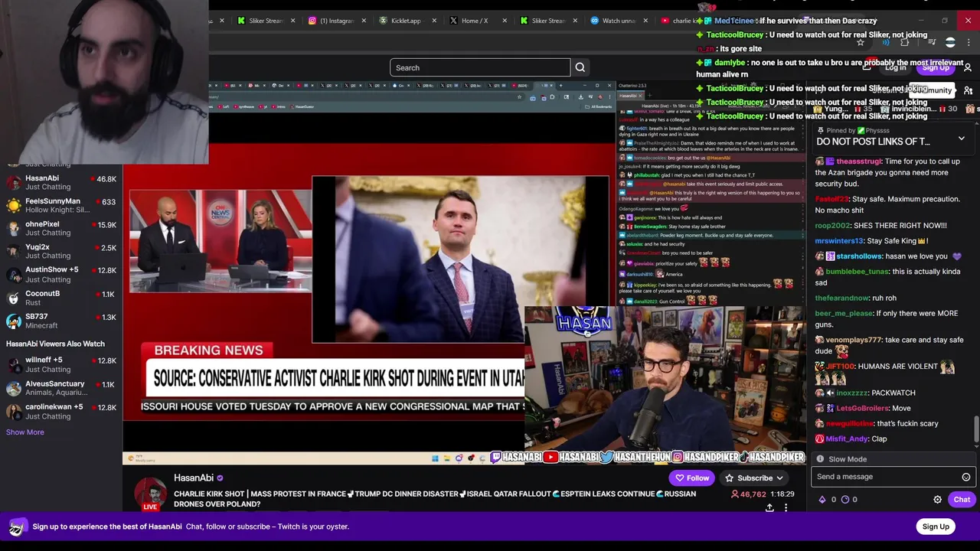Image resolution: width=980 pixels, height=551 pixels.
Task: Click the channel points icon
Action: 845,500
